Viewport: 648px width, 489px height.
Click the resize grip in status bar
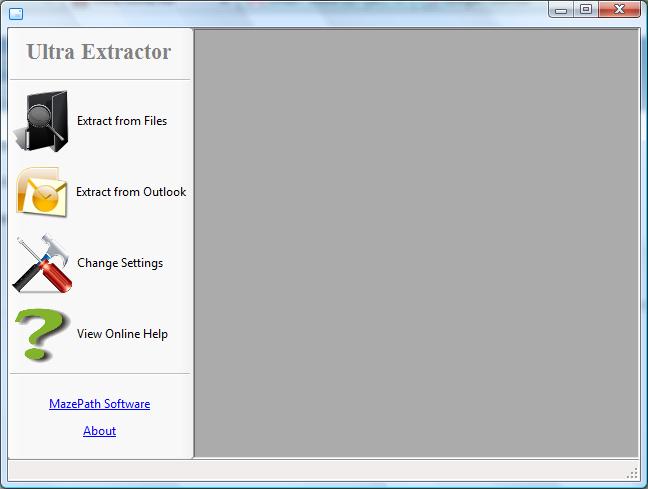pyautogui.click(x=632, y=474)
